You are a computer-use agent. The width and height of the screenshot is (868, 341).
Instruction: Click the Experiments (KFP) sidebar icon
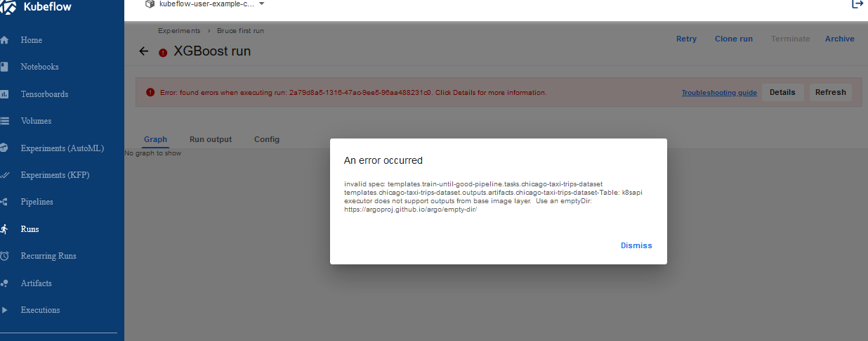[4, 175]
